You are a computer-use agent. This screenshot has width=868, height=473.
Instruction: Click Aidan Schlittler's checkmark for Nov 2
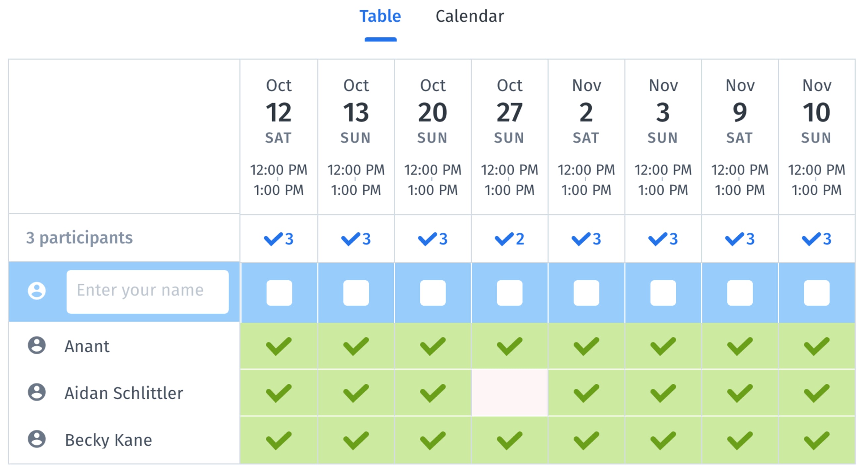click(x=586, y=393)
